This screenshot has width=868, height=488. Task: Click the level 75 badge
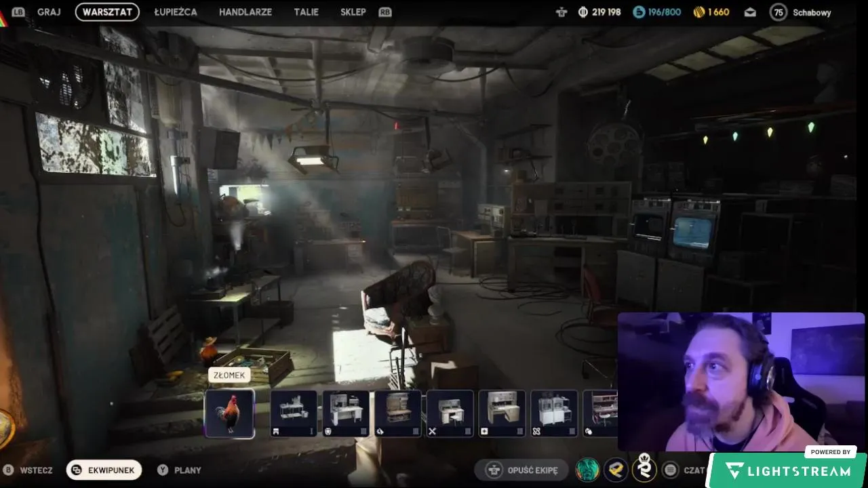pyautogui.click(x=778, y=12)
